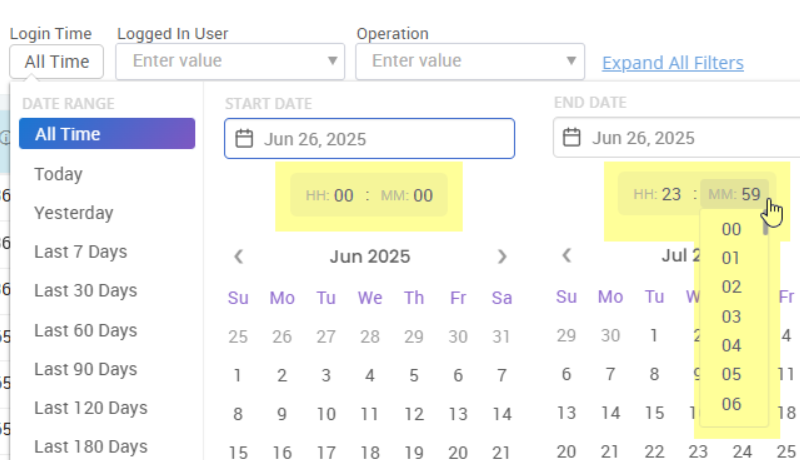
Task: Open the Login Time All Time filter
Action: click(57, 61)
